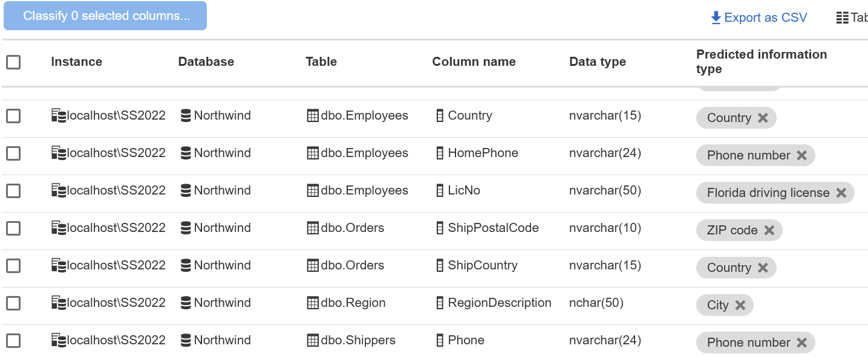Click the server instance icon in Country row
Image resolution: width=868 pixels, height=357 pixels.
click(x=59, y=115)
